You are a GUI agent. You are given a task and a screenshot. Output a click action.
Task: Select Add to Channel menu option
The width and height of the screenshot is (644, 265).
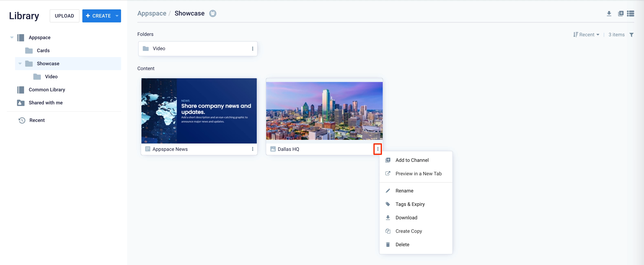[412, 160]
